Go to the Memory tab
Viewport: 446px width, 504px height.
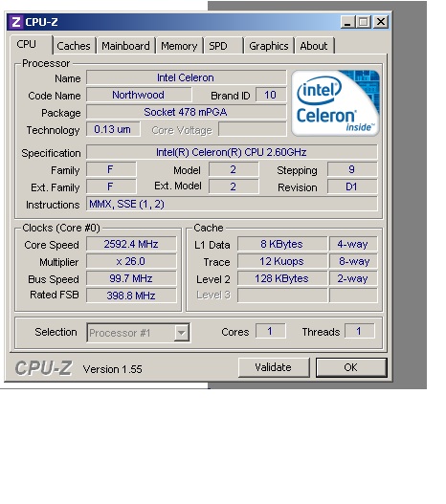(179, 46)
